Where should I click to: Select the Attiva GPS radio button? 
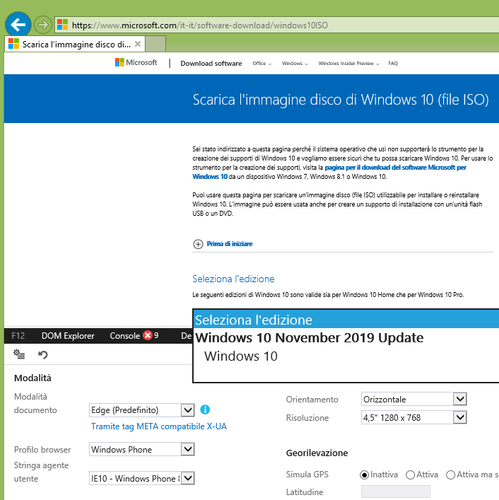pos(410,475)
